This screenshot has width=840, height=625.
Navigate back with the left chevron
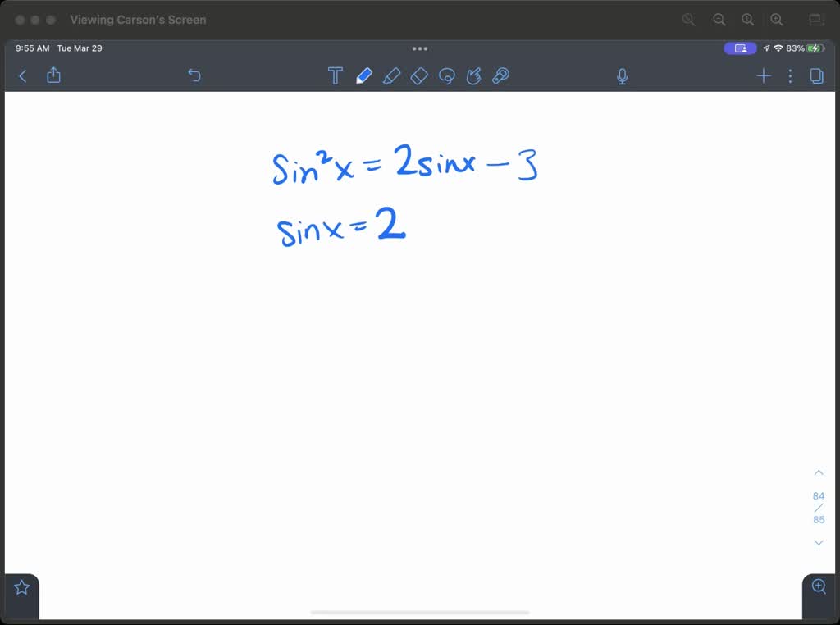[x=22, y=75]
